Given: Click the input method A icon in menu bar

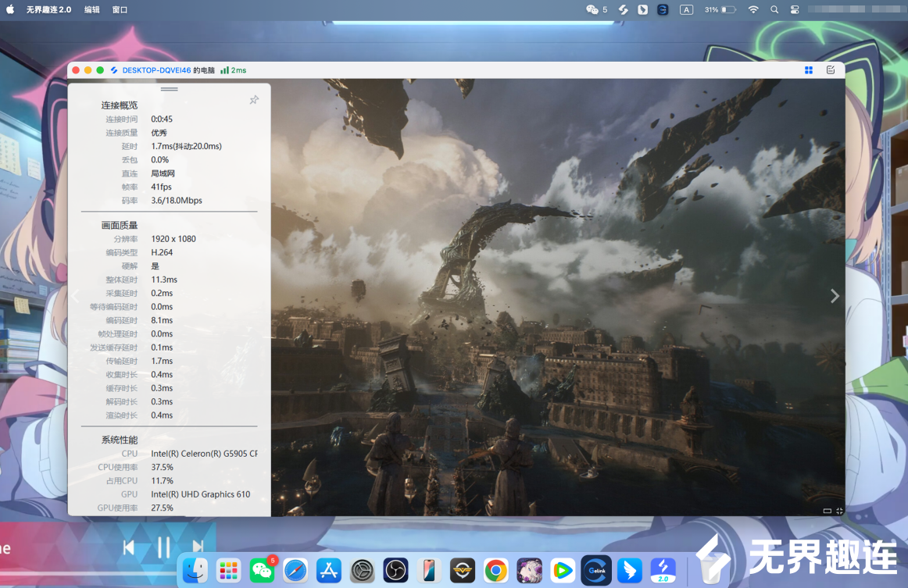Looking at the screenshot, I should coord(686,10).
